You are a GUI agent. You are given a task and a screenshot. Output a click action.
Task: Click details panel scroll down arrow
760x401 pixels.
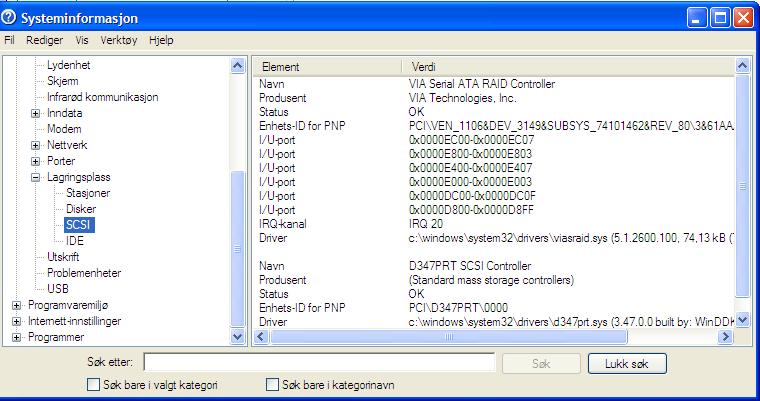coord(742,320)
